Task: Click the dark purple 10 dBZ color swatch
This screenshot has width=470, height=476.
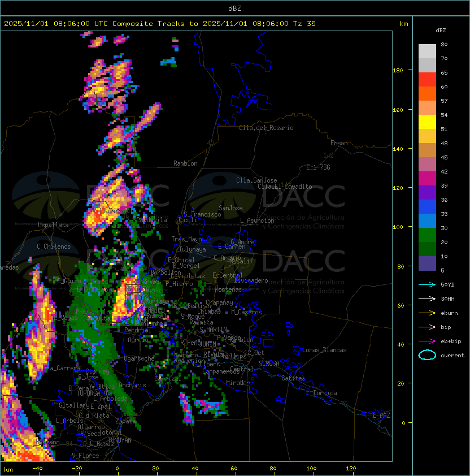Action: (427, 263)
